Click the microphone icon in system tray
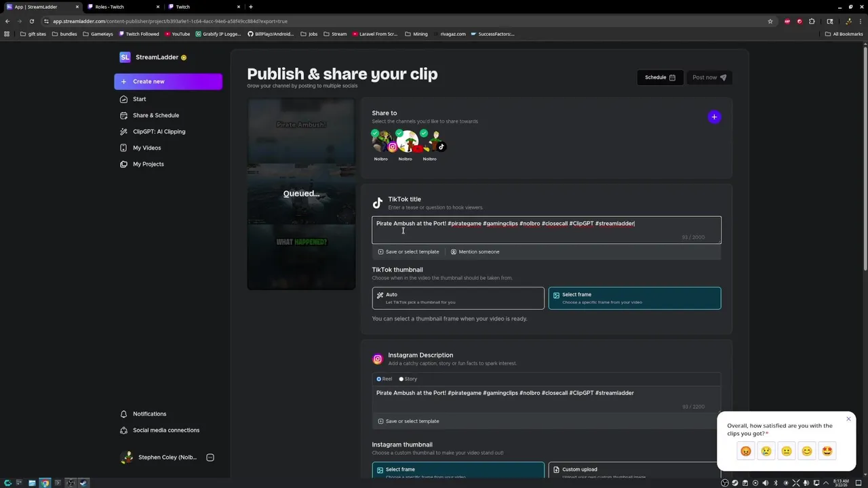868x488 pixels. pos(806,483)
